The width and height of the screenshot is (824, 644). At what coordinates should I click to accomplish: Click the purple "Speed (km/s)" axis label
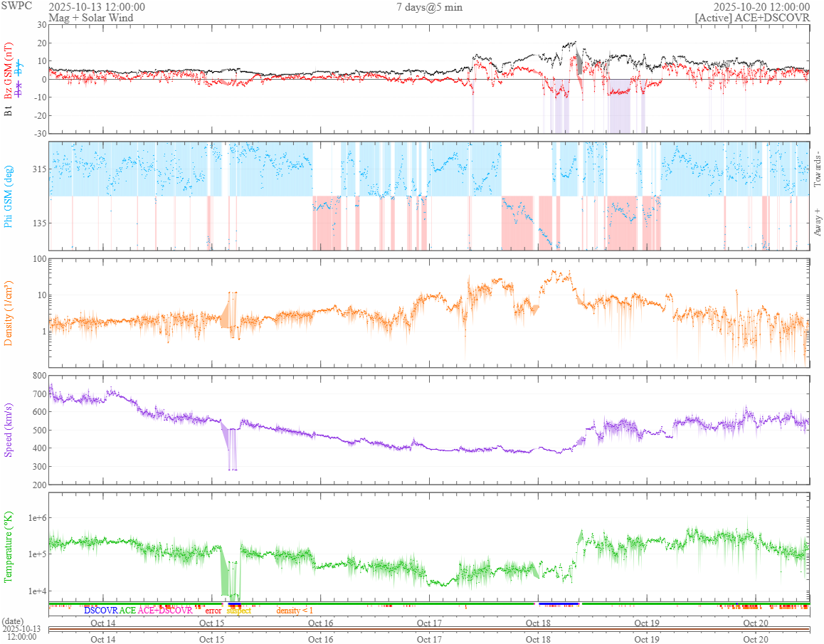pyautogui.click(x=8, y=430)
